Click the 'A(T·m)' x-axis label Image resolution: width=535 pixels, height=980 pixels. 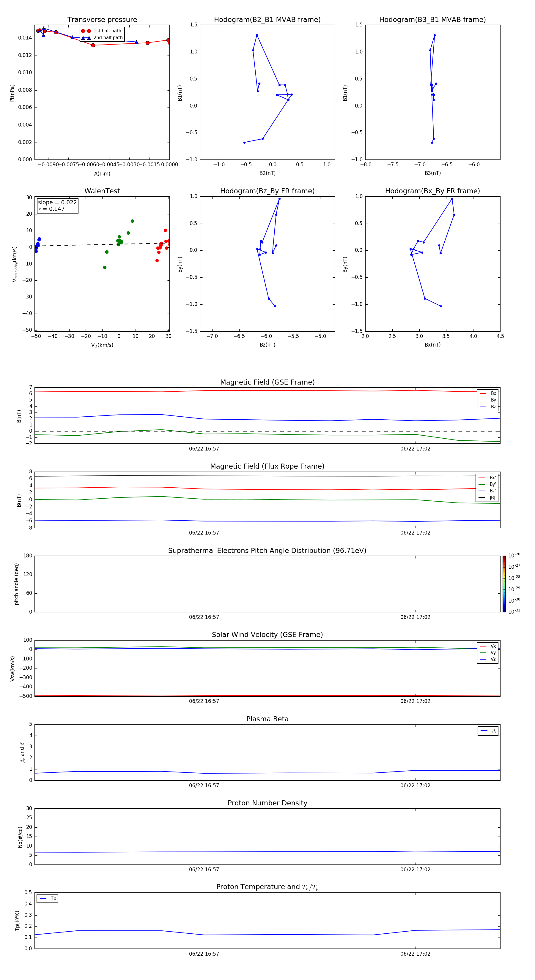coord(102,174)
